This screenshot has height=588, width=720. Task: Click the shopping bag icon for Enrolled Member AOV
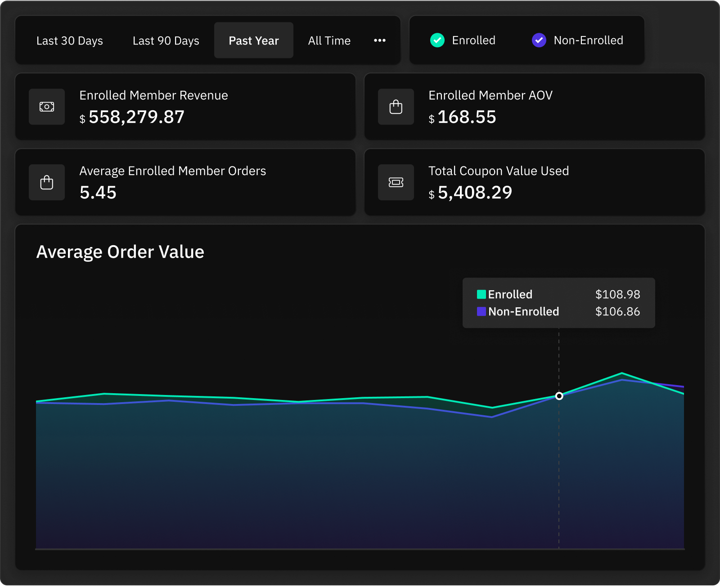[x=396, y=107]
